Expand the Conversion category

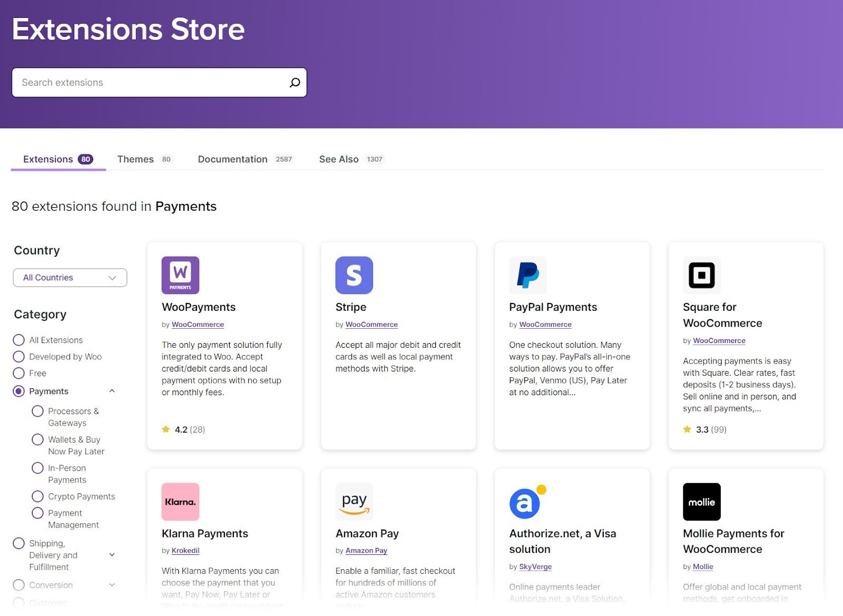(x=112, y=585)
